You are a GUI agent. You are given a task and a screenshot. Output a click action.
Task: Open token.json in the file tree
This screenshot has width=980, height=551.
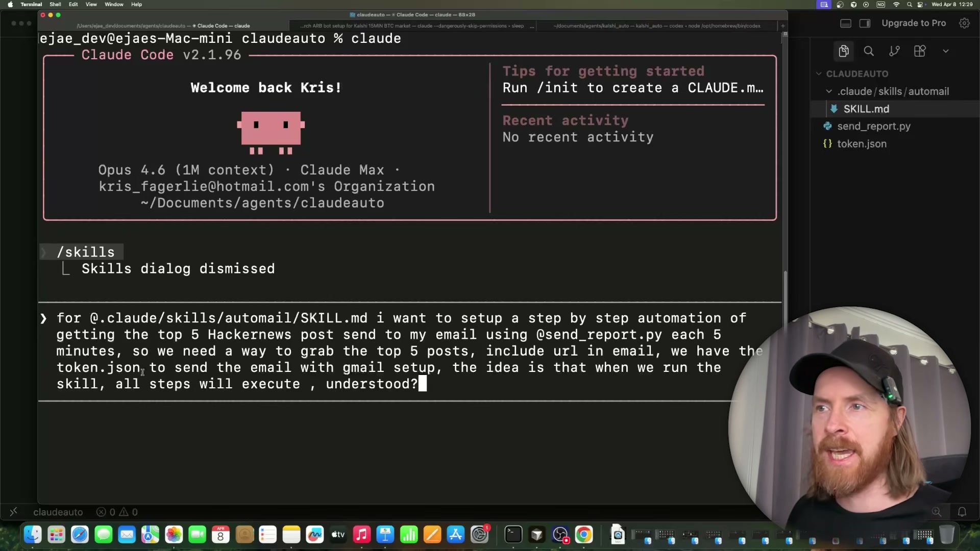tap(862, 143)
